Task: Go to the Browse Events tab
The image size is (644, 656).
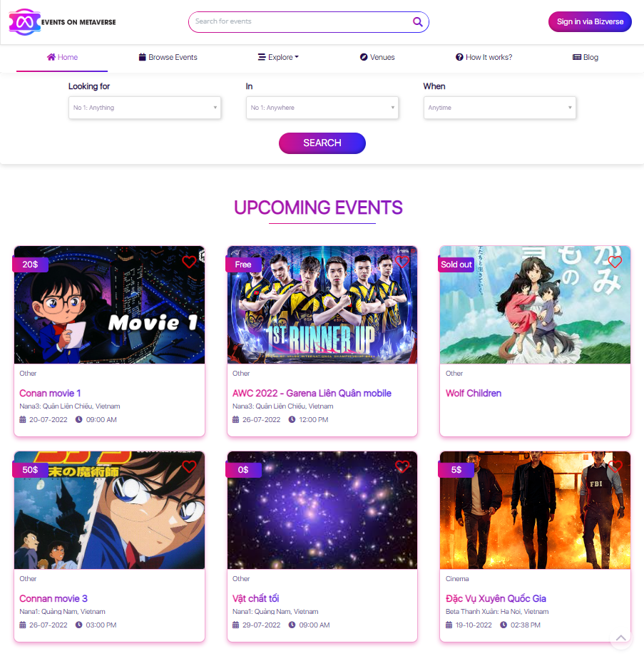Action: 168,57
